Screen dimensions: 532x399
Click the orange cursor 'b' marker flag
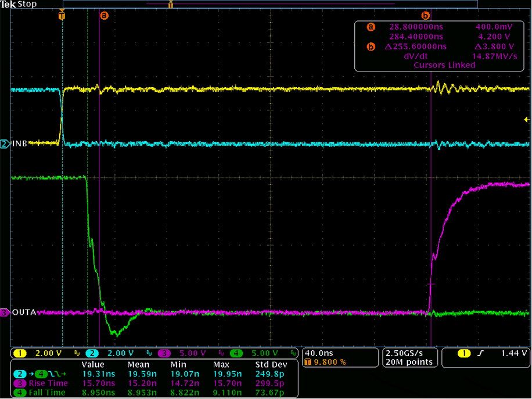point(426,16)
